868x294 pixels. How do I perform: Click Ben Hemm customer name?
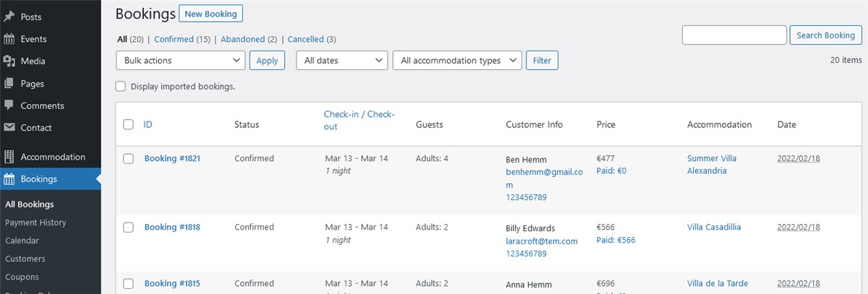[x=526, y=159]
